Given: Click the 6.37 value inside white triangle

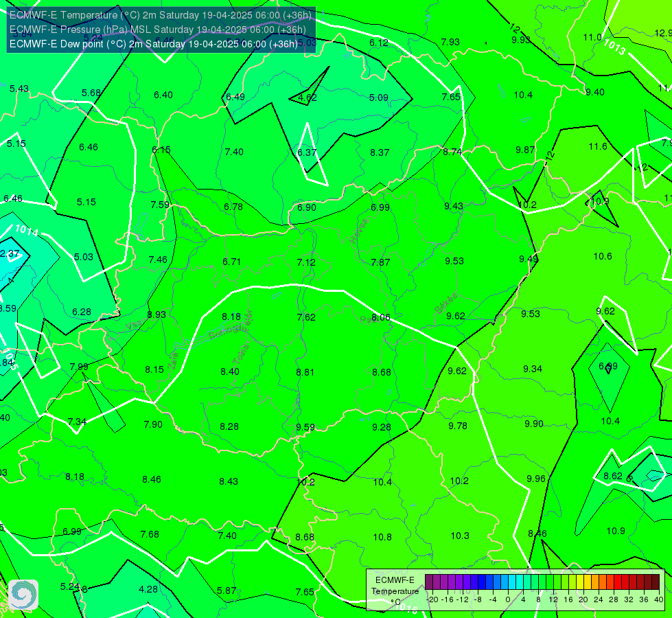Looking at the screenshot, I should click(307, 152).
